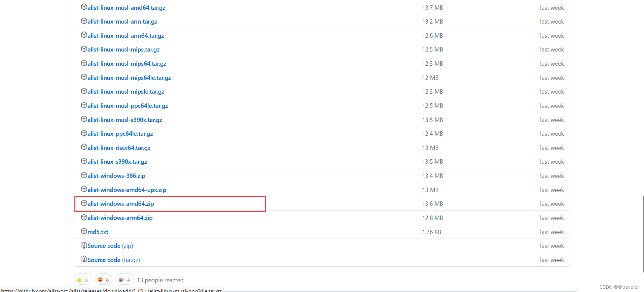Click package icon beside alist-linux-musl-s390x.tar.gz
The width and height of the screenshot is (644, 292).
(x=84, y=119)
